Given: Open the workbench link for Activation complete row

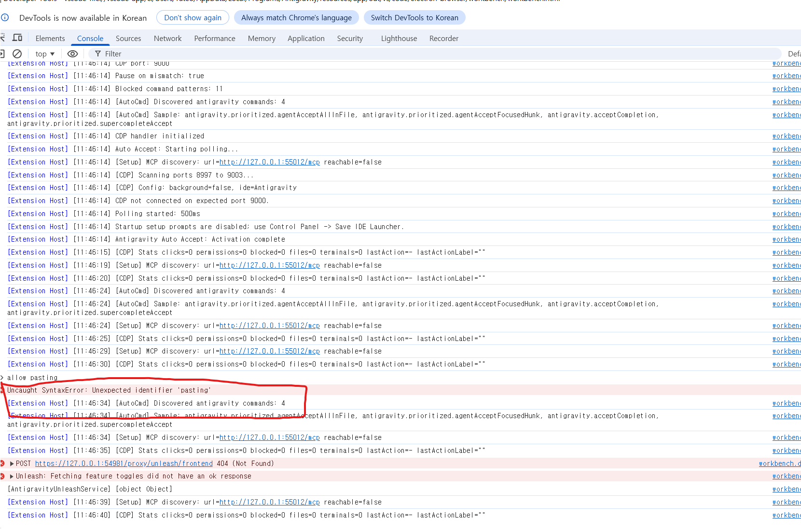Looking at the screenshot, I should 787,239.
